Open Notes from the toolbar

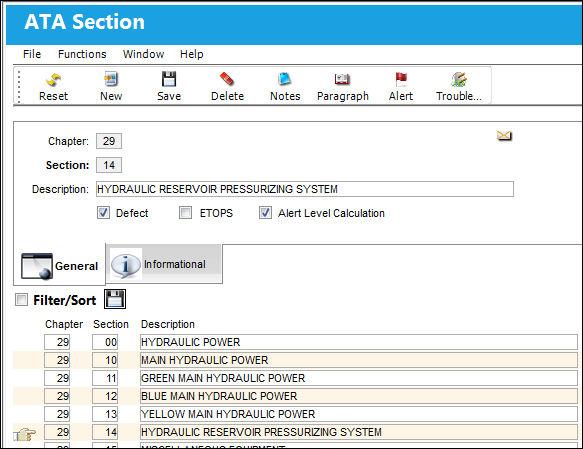click(x=285, y=79)
